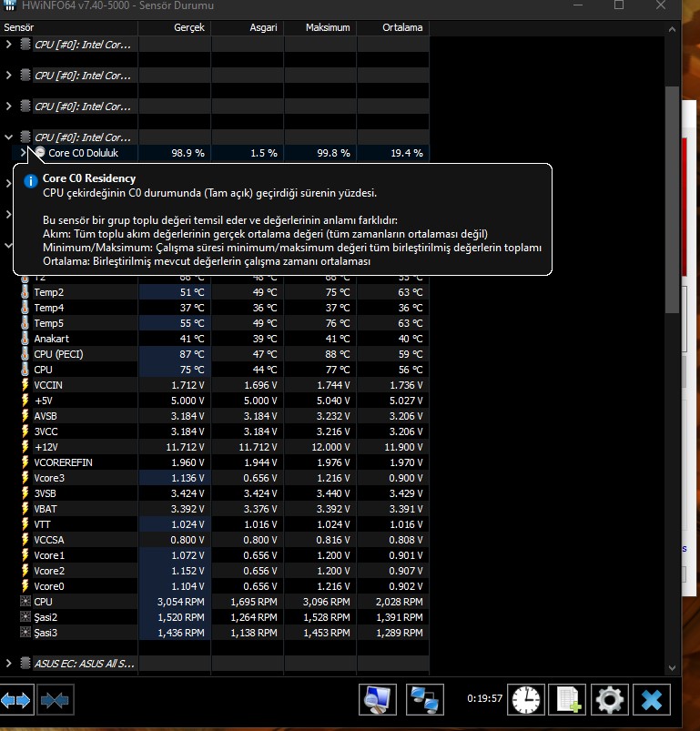Select the 3VSB sensor row label
Screen dimensions: 700x731
tap(46, 493)
